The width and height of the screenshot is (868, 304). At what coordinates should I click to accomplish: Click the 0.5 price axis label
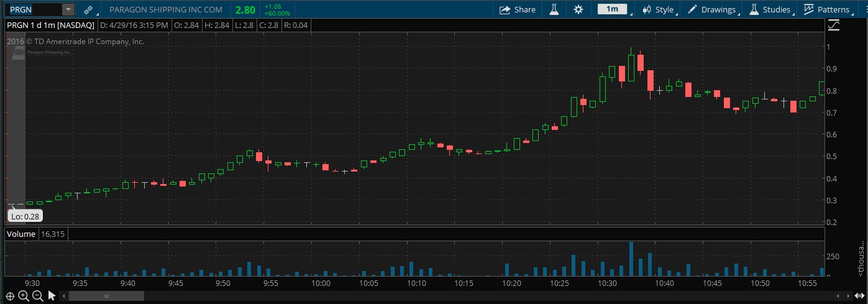tap(832, 156)
